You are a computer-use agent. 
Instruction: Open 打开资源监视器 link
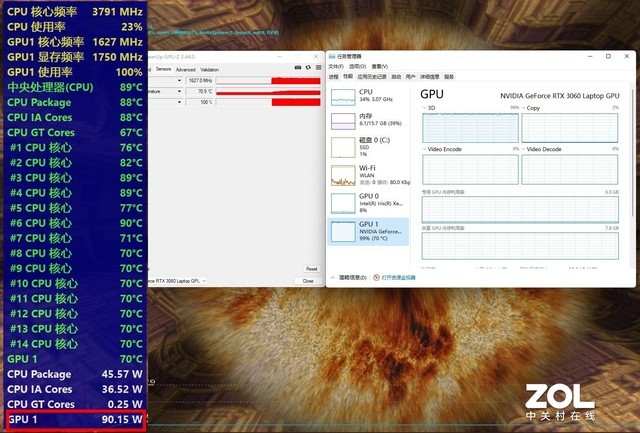pyautogui.click(x=398, y=278)
